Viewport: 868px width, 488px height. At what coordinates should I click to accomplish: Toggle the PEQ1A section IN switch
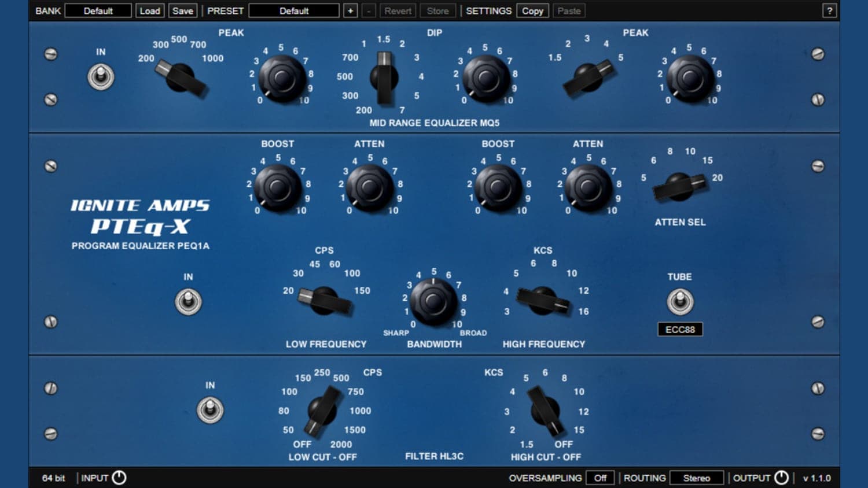pyautogui.click(x=188, y=301)
